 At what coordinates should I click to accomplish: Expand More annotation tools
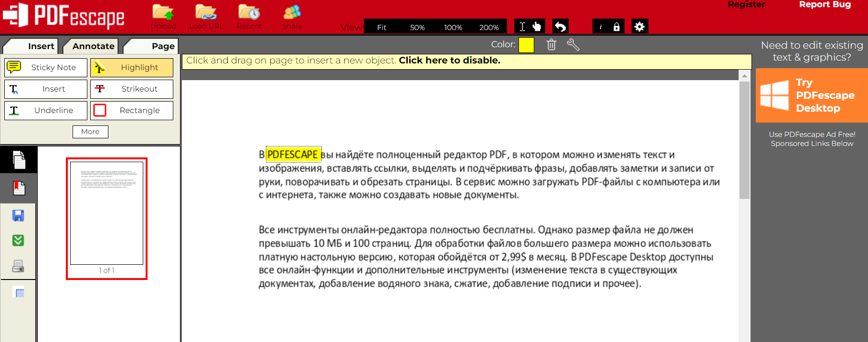click(x=90, y=132)
